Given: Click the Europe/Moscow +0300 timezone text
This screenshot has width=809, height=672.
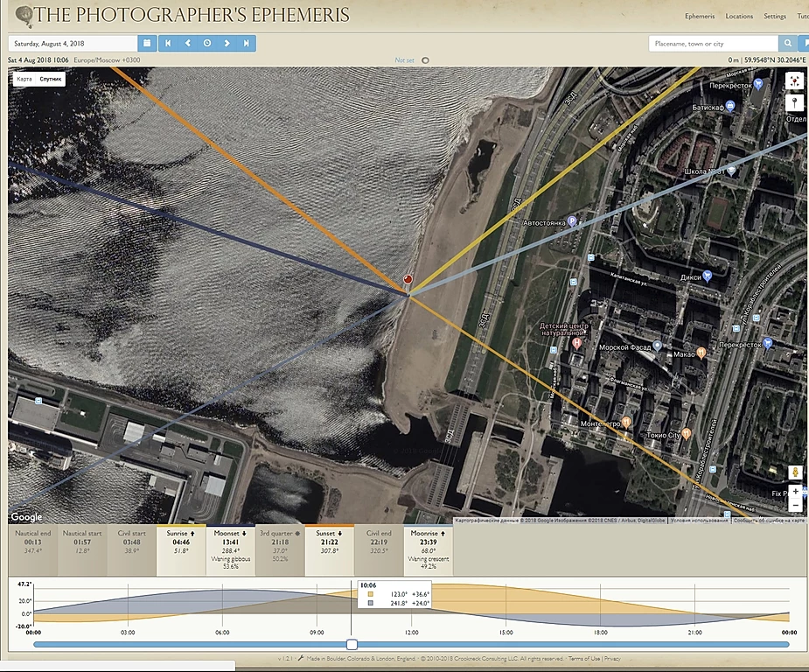Looking at the screenshot, I should pos(107,59).
